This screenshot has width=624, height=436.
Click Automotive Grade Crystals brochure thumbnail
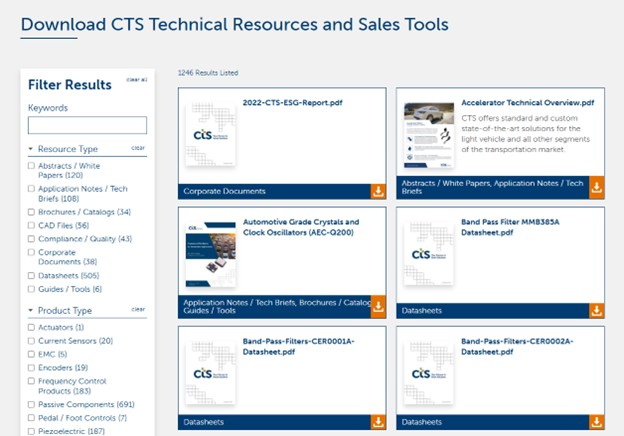coord(211,254)
